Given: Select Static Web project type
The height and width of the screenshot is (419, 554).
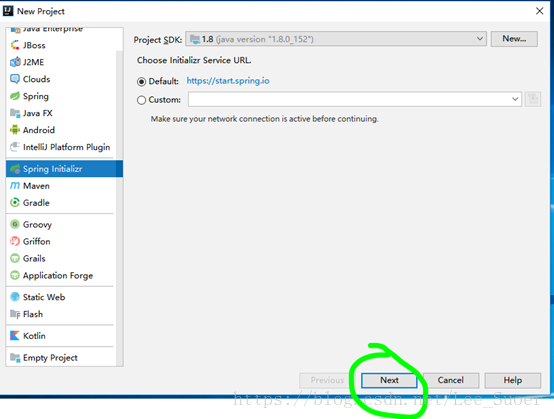Looking at the screenshot, I should [x=61, y=297].
